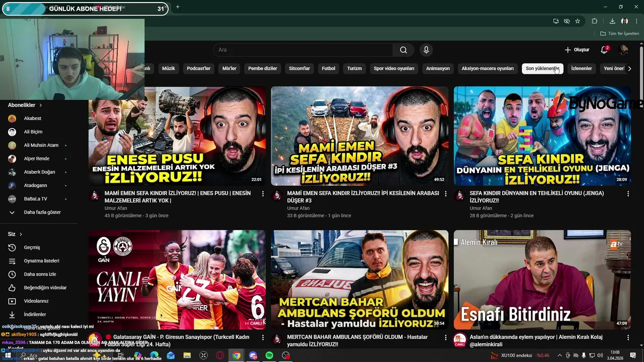The height and width of the screenshot is (362, 644).
Task: Open Videolarınız icon
Action: coord(12,301)
